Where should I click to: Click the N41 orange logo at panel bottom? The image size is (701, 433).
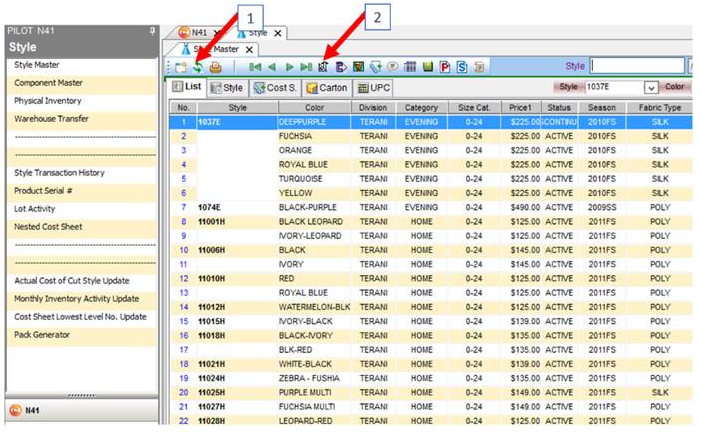tap(16, 410)
